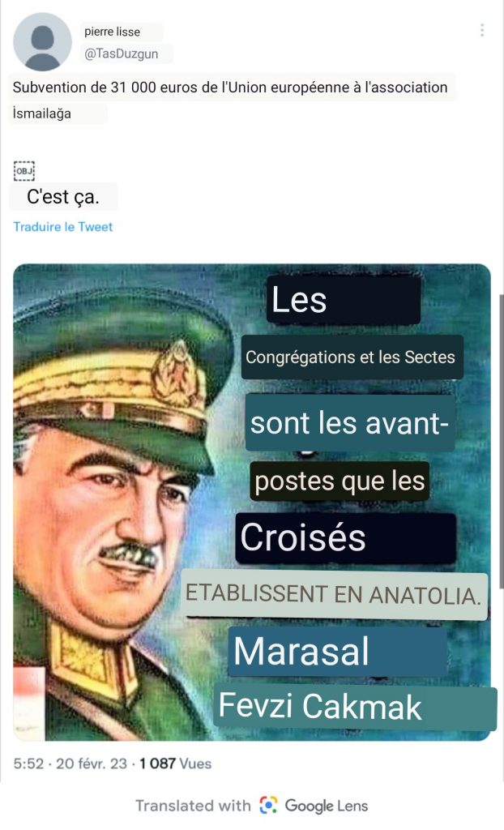Click the Translated with Google Lens text
504x830 pixels.
251,805
